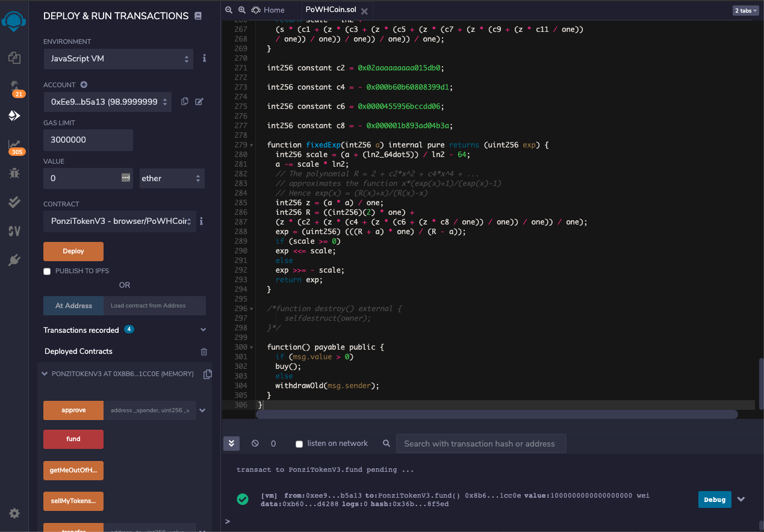Enable the Publish to IPFS checkbox
The height and width of the screenshot is (532, 764).
click(x=47, y=271)
